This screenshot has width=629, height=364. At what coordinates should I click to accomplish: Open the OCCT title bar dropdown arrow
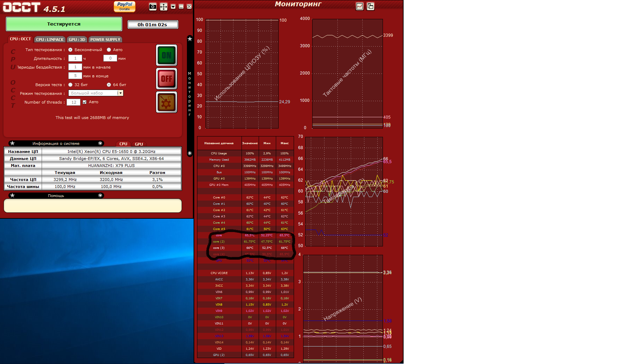[x=173, y=7]
